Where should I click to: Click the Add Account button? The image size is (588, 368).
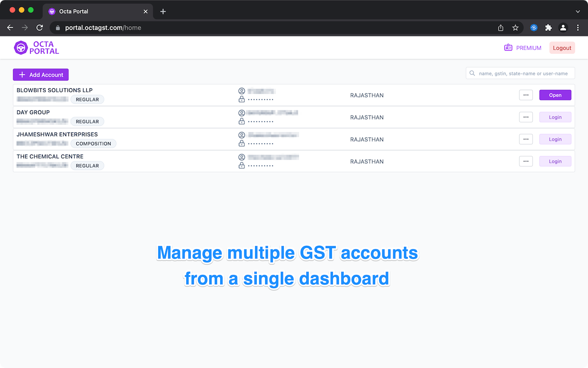[41, 75]
